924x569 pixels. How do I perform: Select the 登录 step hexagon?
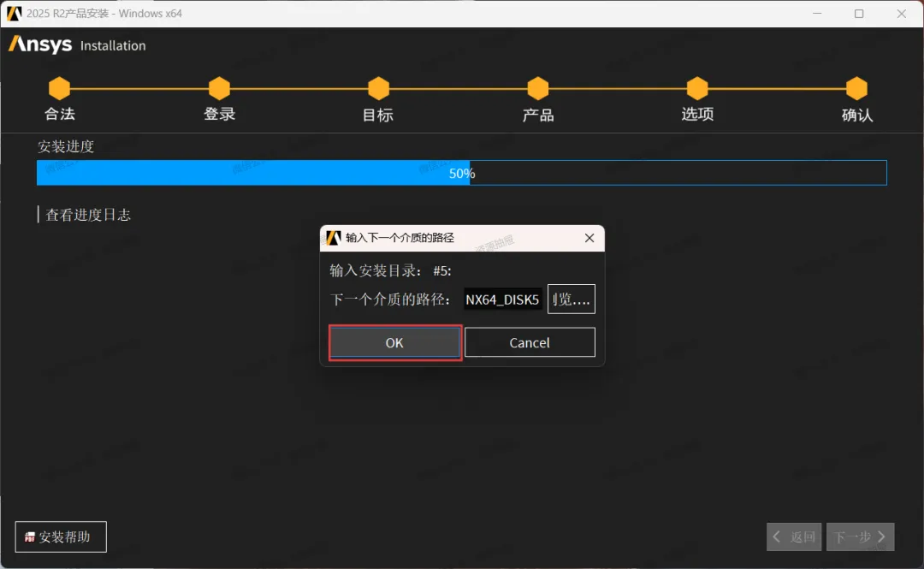tap(219, 88)
